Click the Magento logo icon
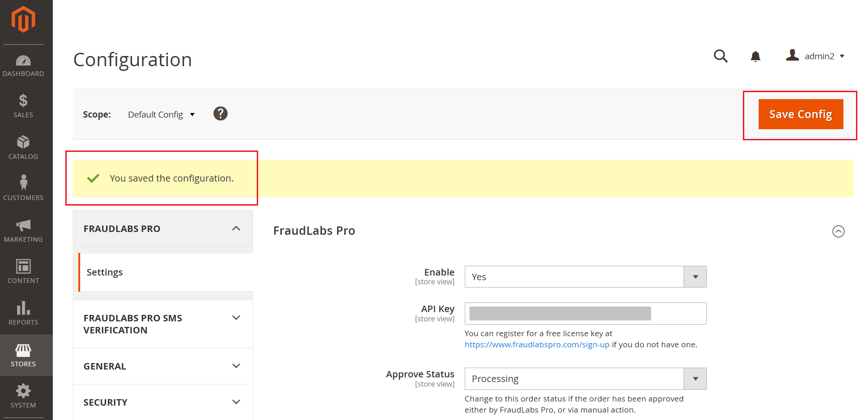This screenshot has width=868, height=420. (x=23, y=19)
